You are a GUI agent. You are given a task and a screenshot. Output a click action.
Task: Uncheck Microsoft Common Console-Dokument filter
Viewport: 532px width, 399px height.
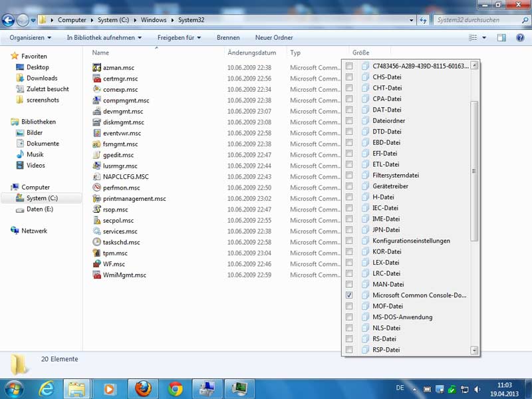tap(349, 295)
